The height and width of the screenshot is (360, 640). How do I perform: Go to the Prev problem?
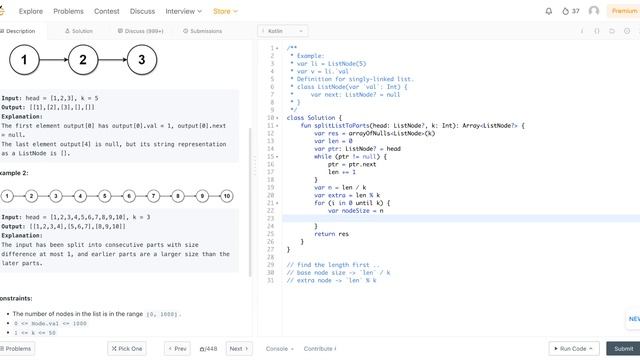(178, 349)
